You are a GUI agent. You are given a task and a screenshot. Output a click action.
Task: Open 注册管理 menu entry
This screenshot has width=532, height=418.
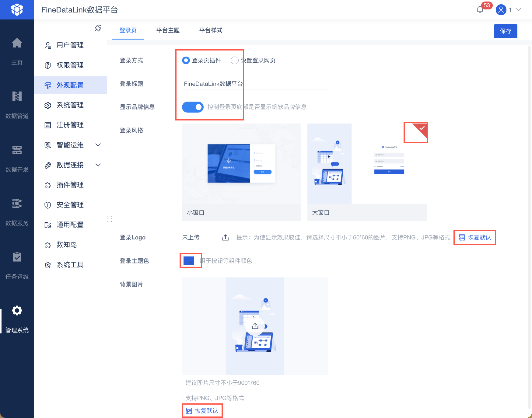70,125
